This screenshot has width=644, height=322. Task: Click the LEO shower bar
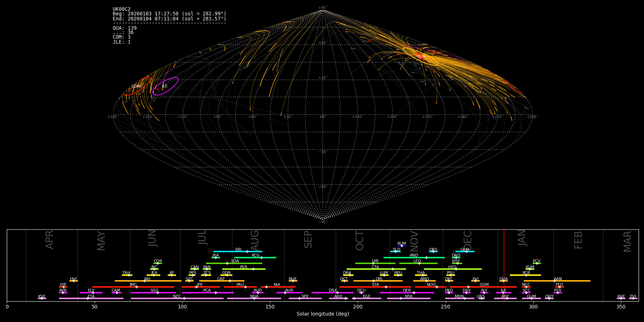[418, 263]
